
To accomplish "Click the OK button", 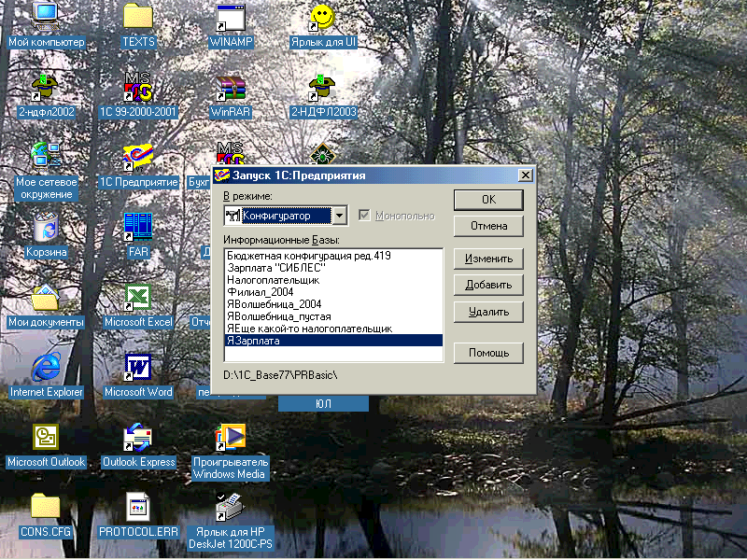I will point(488,200).
